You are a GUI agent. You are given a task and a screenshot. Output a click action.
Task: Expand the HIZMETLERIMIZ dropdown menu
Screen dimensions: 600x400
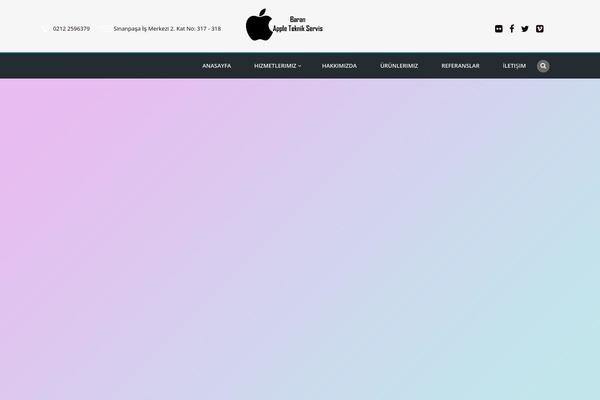point(277,66)
